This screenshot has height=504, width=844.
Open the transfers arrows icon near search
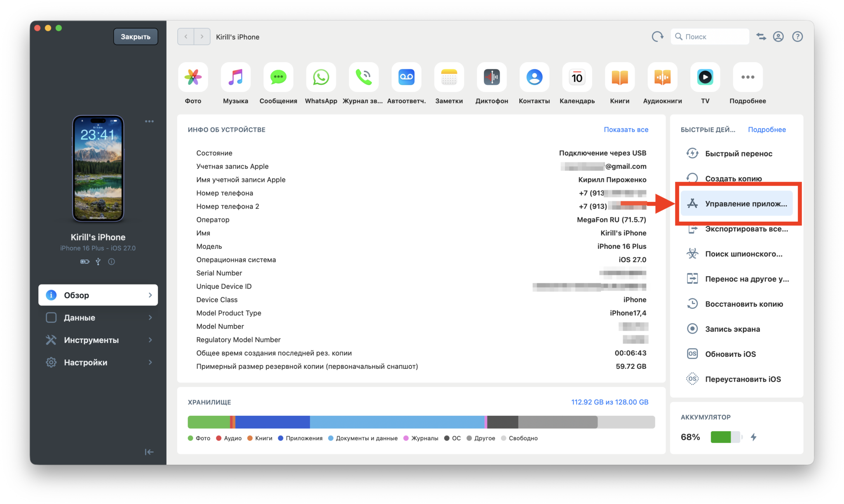point(761,37)
